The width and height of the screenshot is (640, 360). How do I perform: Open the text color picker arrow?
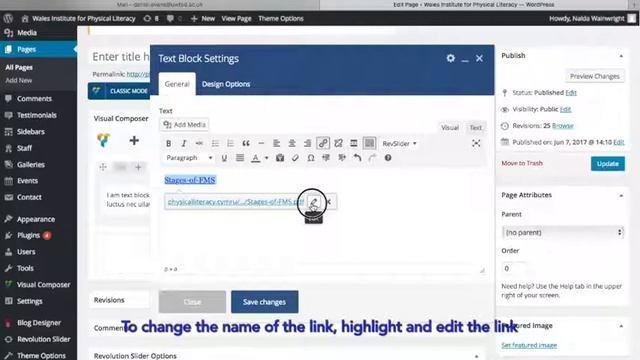tap(267, 158)
